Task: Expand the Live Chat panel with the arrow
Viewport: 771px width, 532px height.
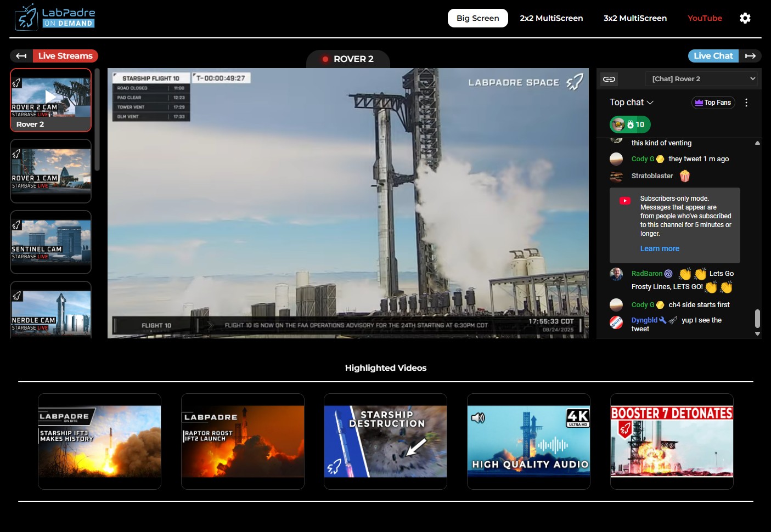Action: click(751, 55)
